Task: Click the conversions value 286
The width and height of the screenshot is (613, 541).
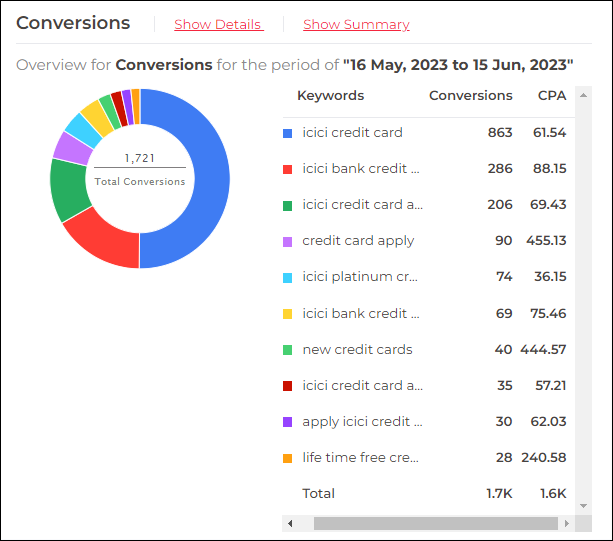Action: [500, 168]
